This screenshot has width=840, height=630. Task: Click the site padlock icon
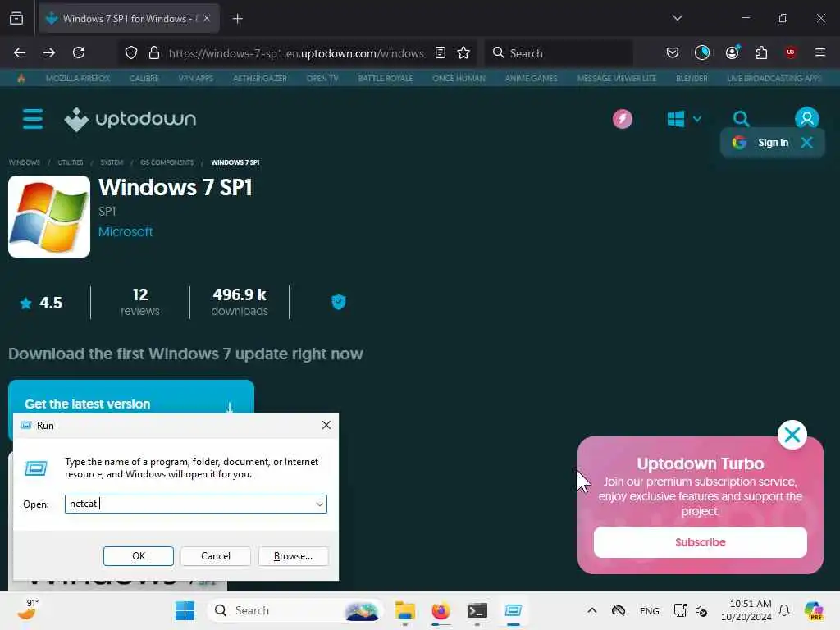tap(154, 53)
